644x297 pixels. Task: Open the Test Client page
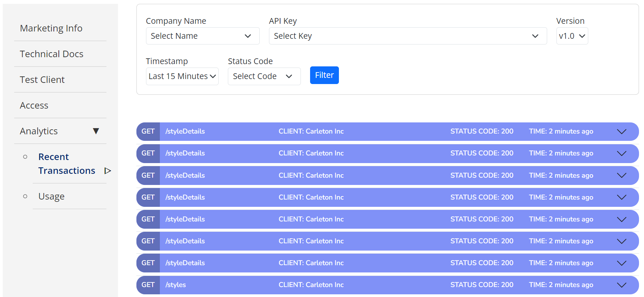pos(42,80)
